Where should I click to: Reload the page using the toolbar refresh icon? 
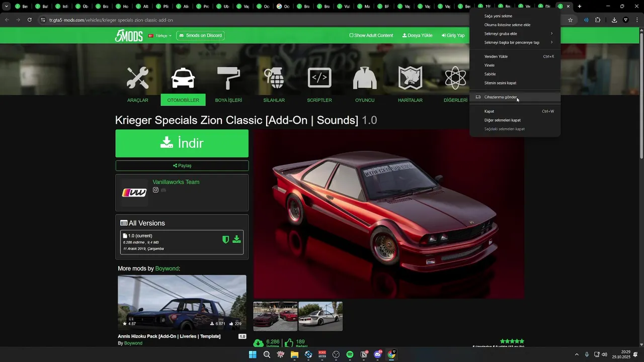point(30,20)
